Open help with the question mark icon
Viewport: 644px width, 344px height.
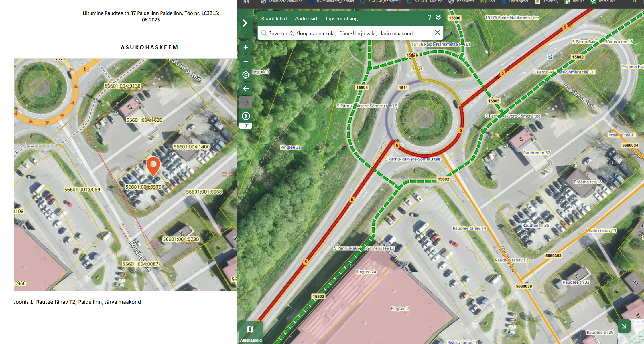(x=430, y=18)
